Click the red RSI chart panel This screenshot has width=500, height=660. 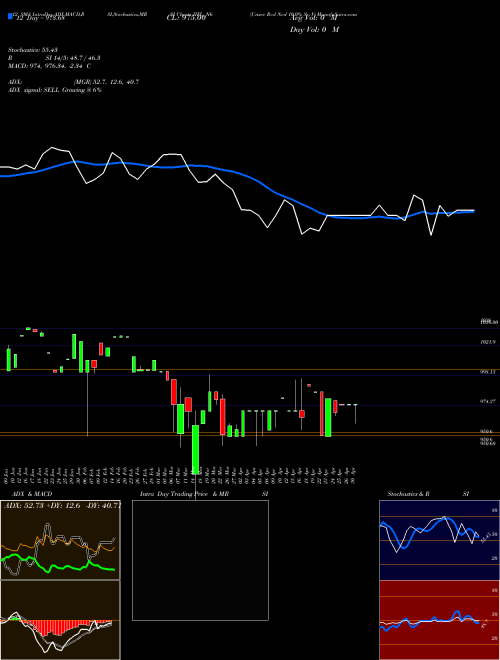(439, 620)
